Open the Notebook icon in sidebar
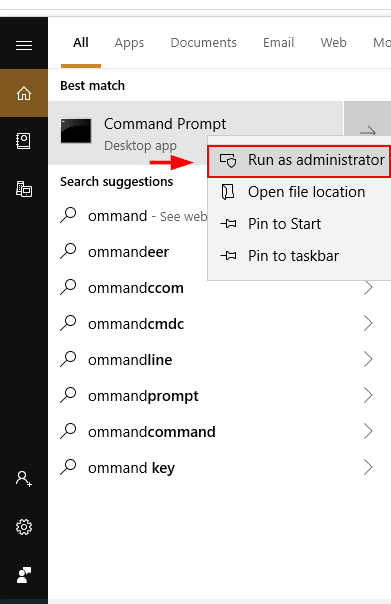This screenshot has height=604, width=391. pyautogui.click(x=23, y=141)
